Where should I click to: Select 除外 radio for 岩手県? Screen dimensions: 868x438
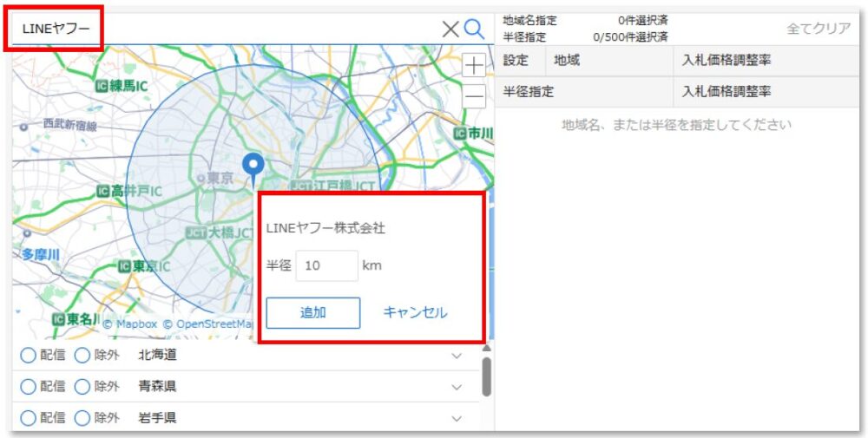[x=82, y=418]
